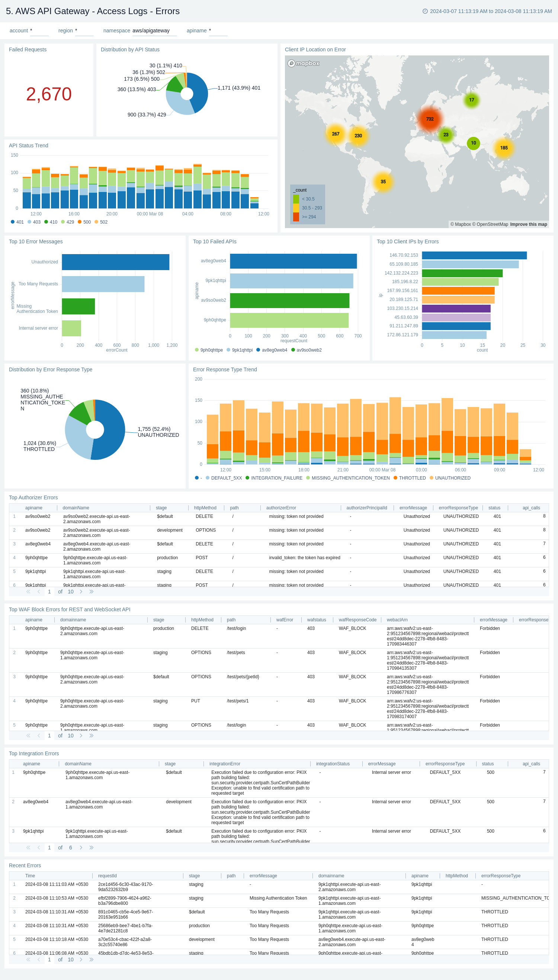
Task: Click the 17 cluster marker over Russia
Action: click(x=471, y=100)
